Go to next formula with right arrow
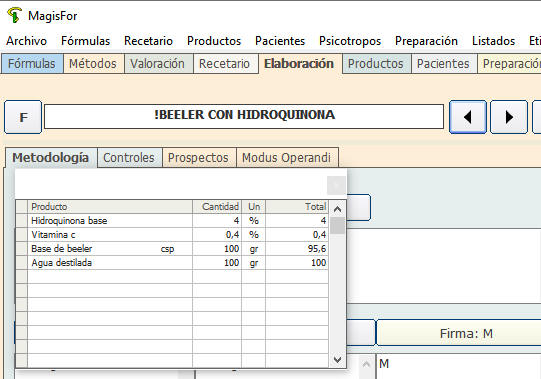The height and width of the screenshot is (379, 541). [x=509, y=117]
